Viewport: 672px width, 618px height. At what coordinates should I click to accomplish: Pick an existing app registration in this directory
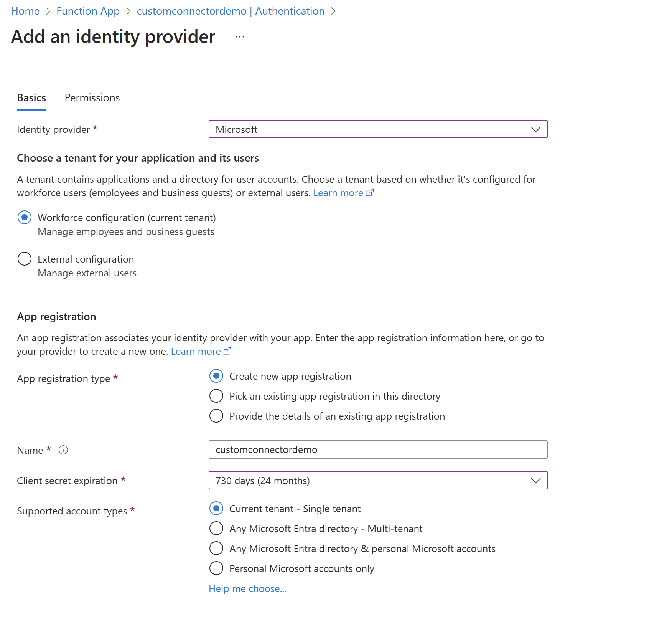(216, 396)
